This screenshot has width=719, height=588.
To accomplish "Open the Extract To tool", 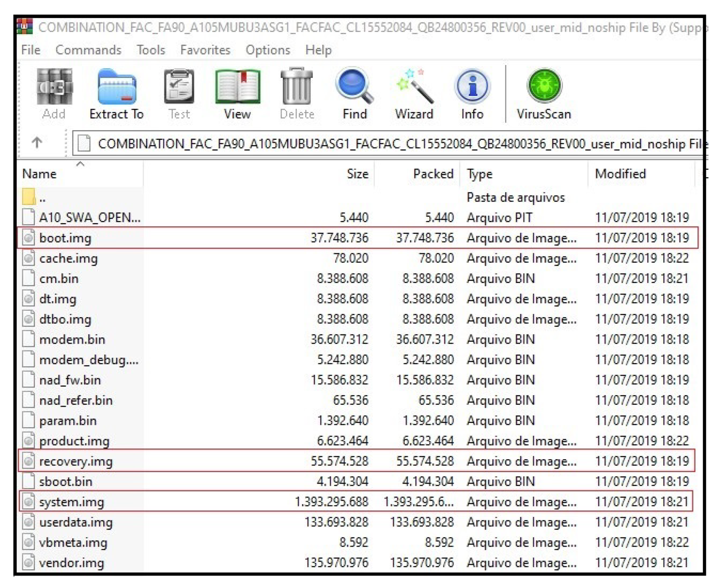I will click(x=117, y=86).
